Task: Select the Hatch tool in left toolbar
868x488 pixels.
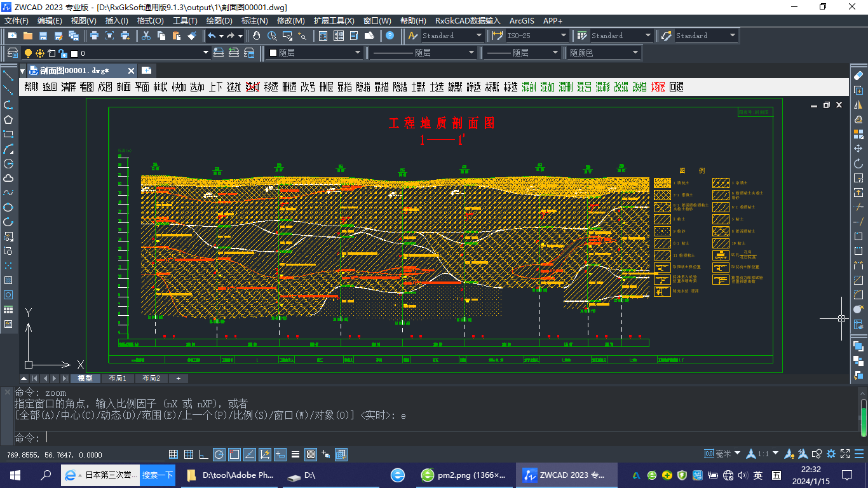Action: point(8,280)
